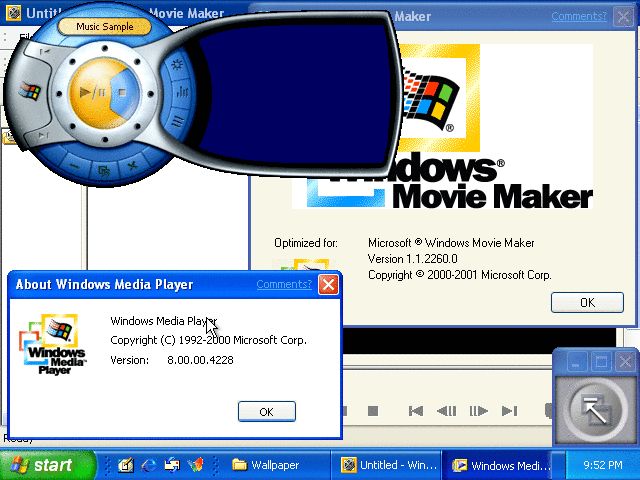Click the Stop button on the skin player
640x480 pixels.
(122, 93)
